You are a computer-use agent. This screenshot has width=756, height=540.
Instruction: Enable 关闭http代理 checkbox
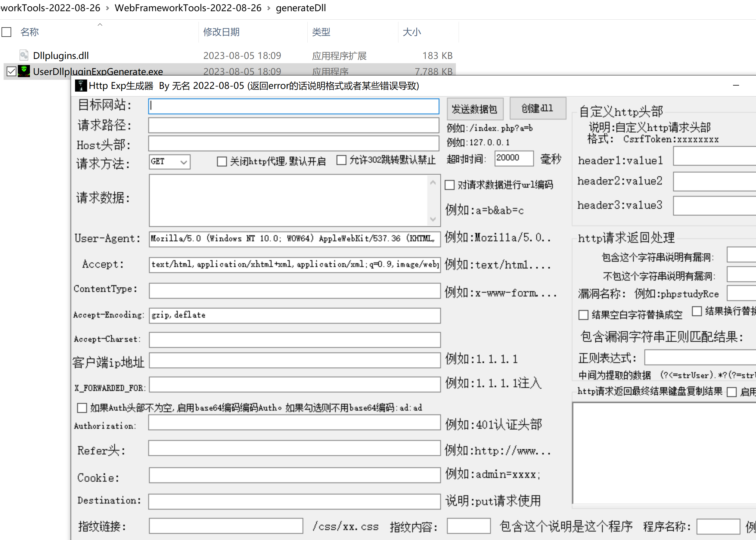tap(222, 161)
